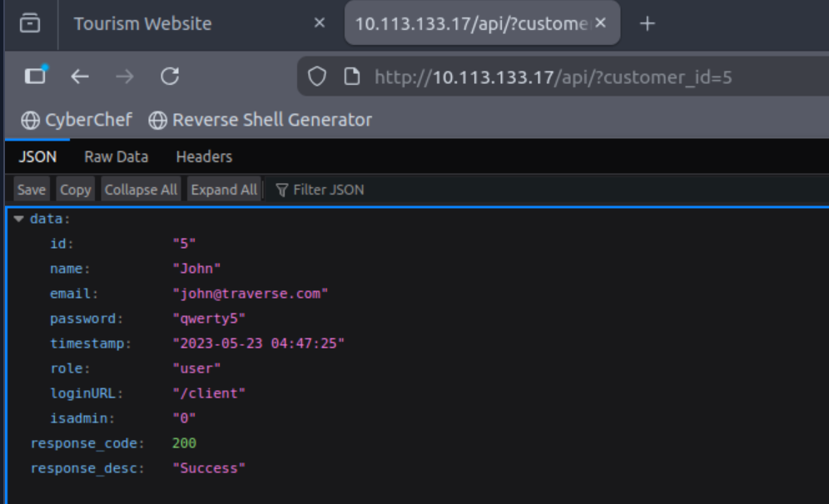
Task: Collapse the data node triangle
Action: click(19, 219)
